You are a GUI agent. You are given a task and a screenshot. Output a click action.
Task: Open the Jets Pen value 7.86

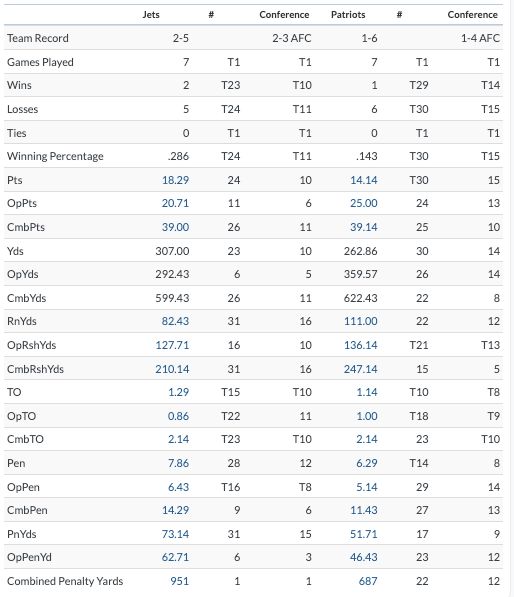(179, 463)
